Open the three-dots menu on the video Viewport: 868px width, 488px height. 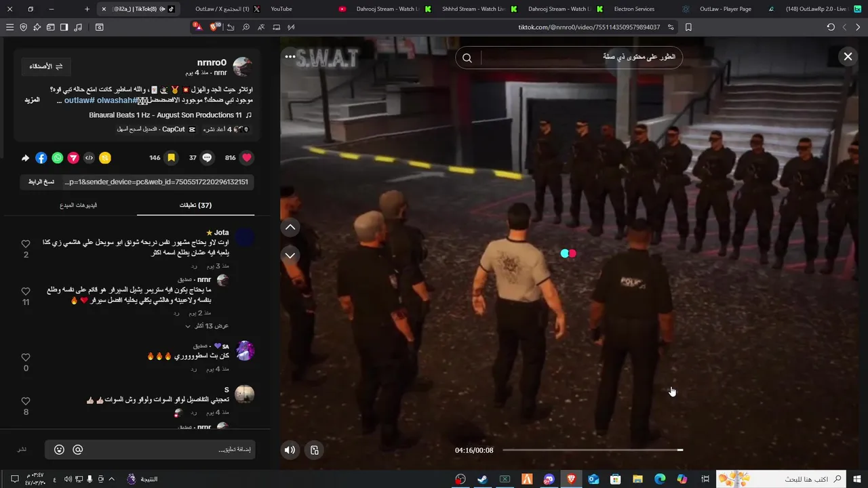pyautogui.click(x=290, y=57)
